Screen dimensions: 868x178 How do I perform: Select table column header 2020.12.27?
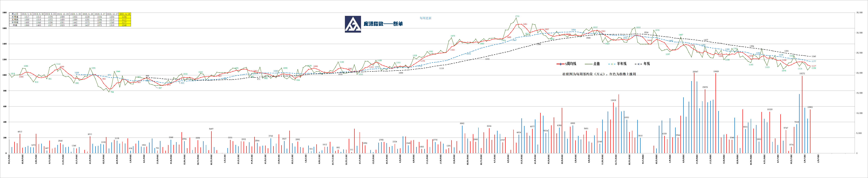click(112, 14)
